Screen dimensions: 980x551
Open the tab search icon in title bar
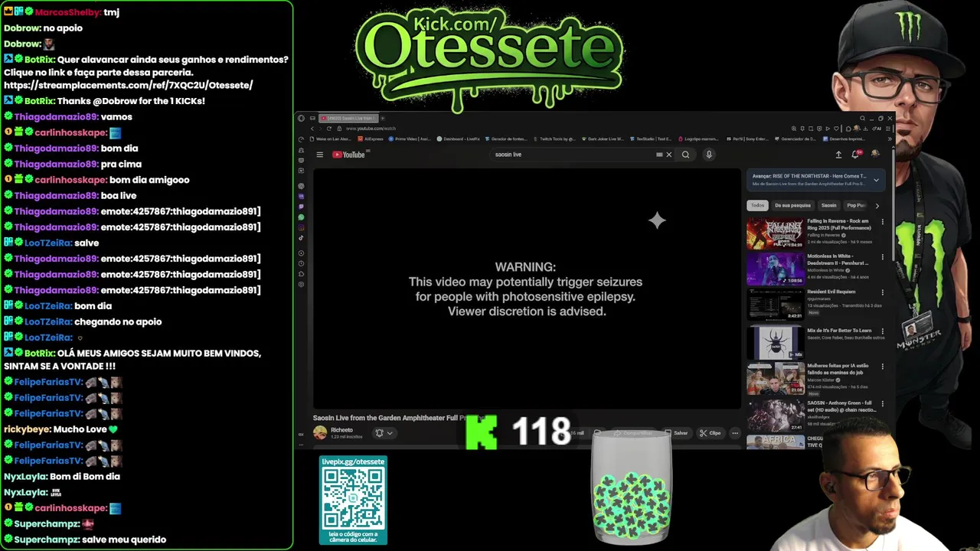pyautogui.click(x=862, y=118)
